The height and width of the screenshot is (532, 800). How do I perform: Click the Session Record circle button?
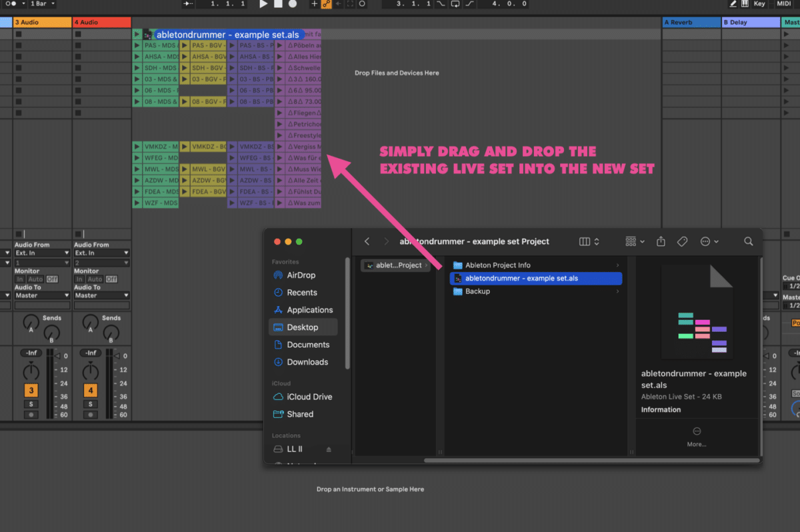point(362,4)
